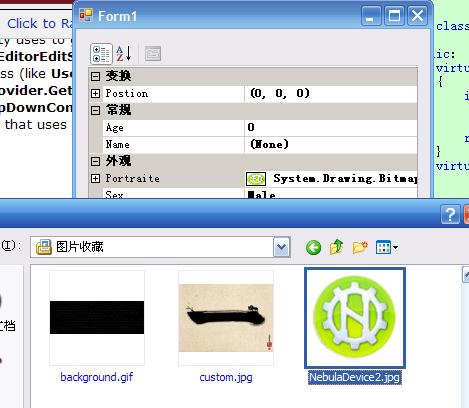Viewport: 469px width, 408px height.
Task: Click the 图片收藏 folder icon in combo box
Action: point(44,247)
